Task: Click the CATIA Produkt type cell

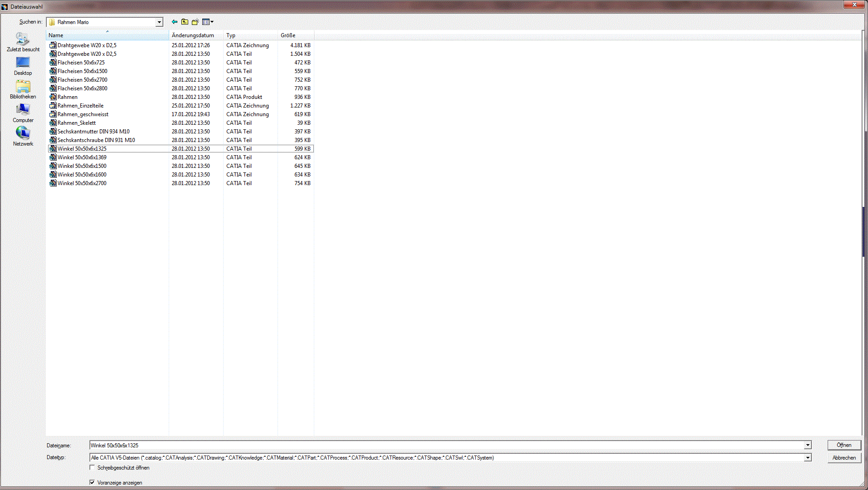Action: [244, 97]
